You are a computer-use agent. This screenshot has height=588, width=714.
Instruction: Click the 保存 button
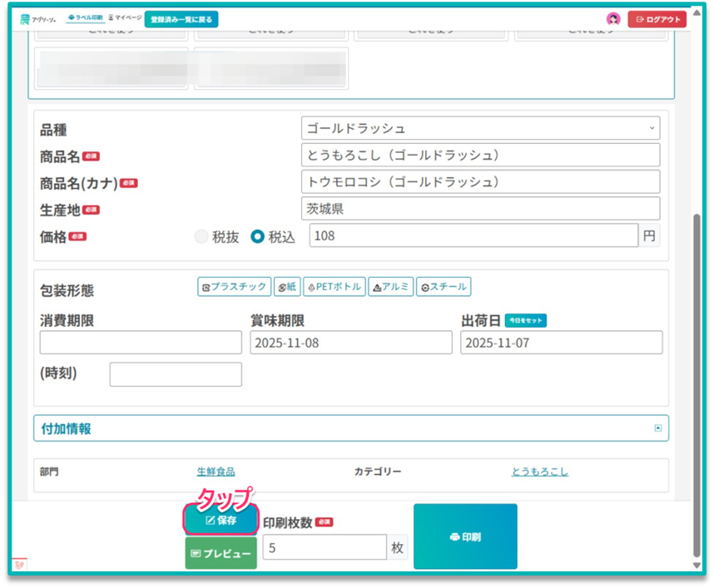(x=221, y=521)
